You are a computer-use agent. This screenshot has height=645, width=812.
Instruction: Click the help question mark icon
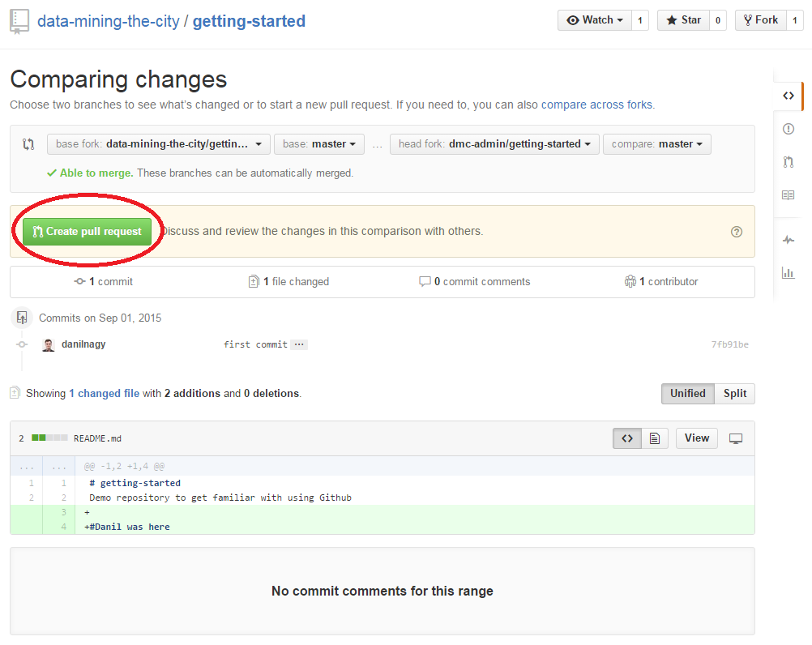(x=737, y=232)
